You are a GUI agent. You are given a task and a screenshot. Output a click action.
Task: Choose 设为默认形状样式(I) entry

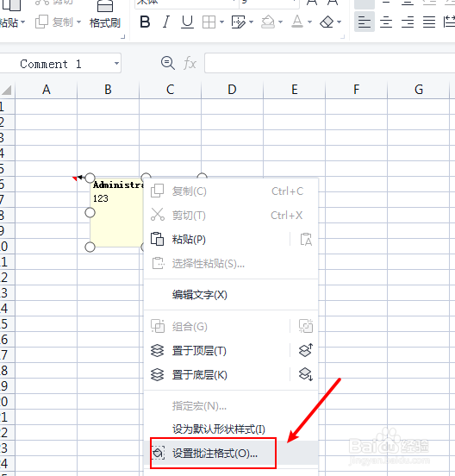(231, 429)
